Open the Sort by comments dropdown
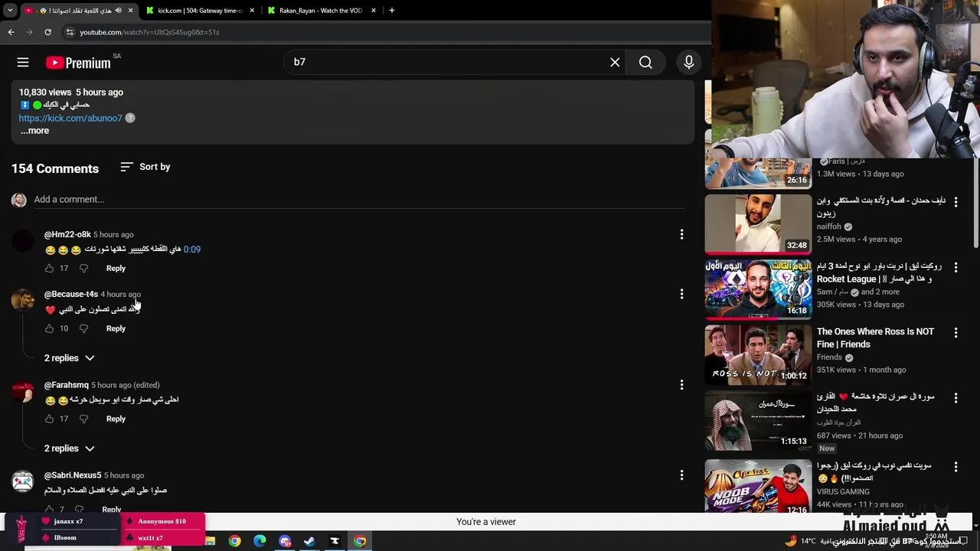 click(x=145, y=167)
